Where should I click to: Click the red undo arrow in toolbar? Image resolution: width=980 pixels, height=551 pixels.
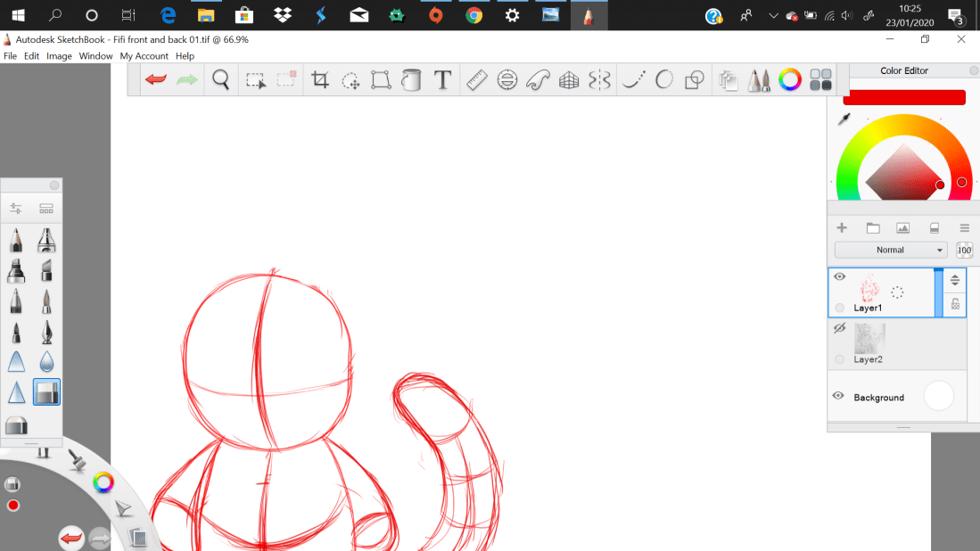tap(156, 80)
